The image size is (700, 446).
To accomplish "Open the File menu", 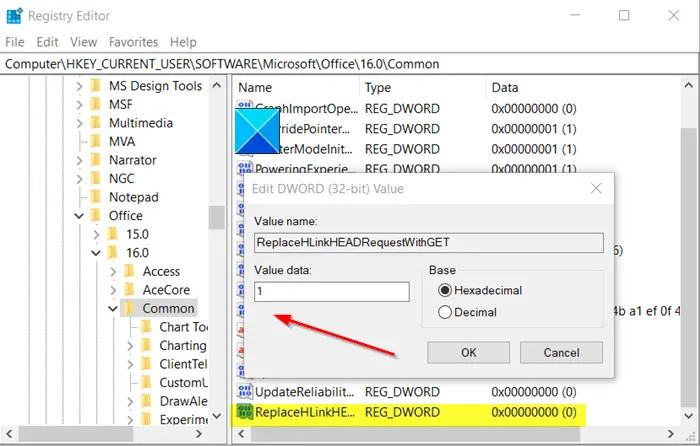I will (x=15, y=42).
